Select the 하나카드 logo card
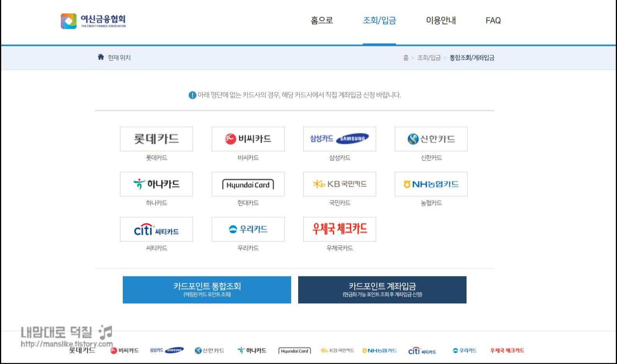 pos(156,184)
